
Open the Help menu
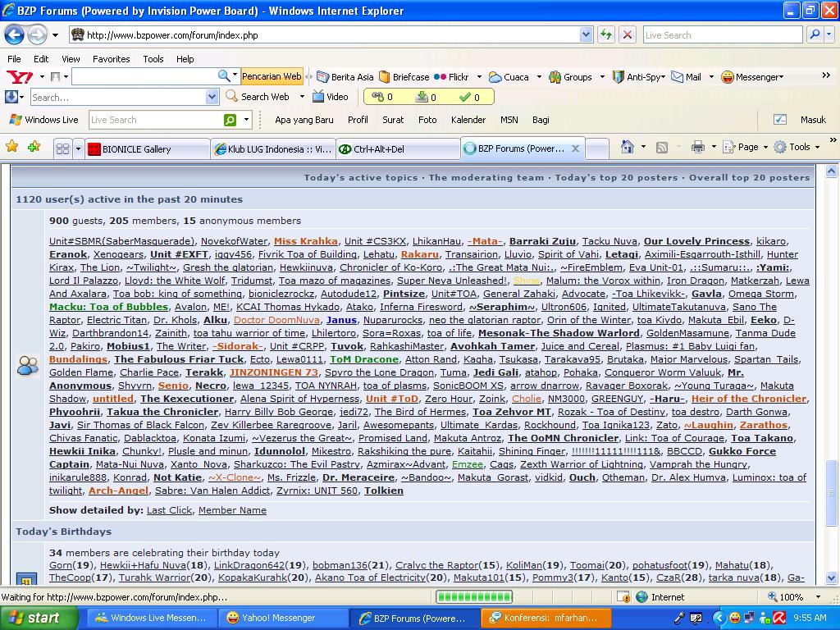click(x=185, y=59)
